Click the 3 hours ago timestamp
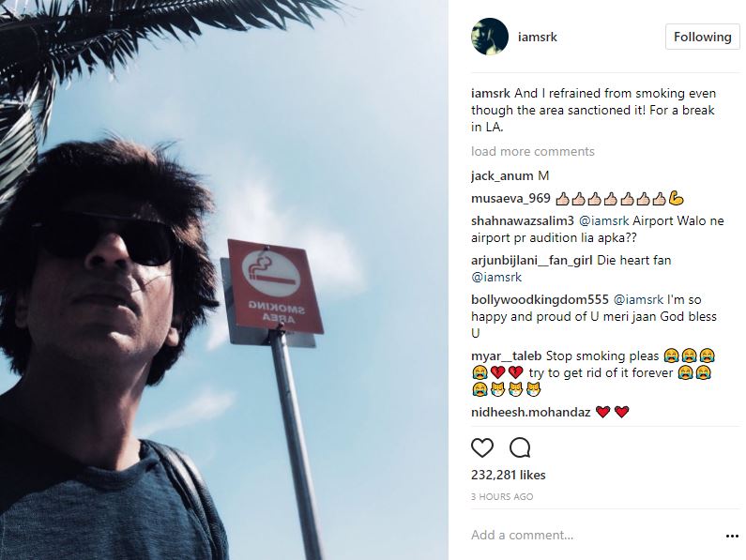Screen dimensions: 746x560 502,496
